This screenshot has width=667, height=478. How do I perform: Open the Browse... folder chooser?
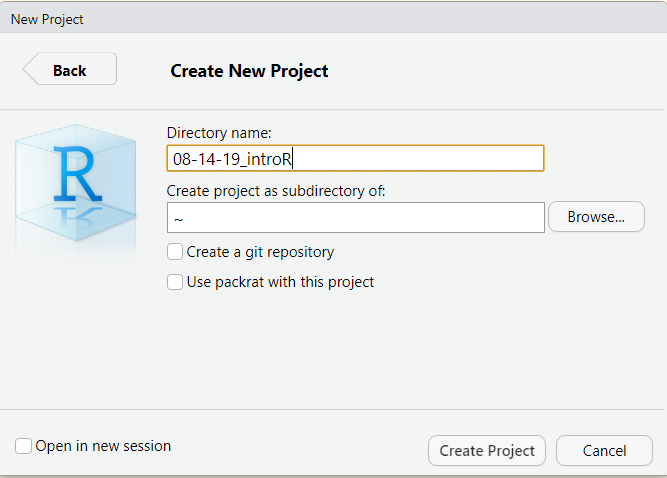pyautogui.click(x=596, y=217)
